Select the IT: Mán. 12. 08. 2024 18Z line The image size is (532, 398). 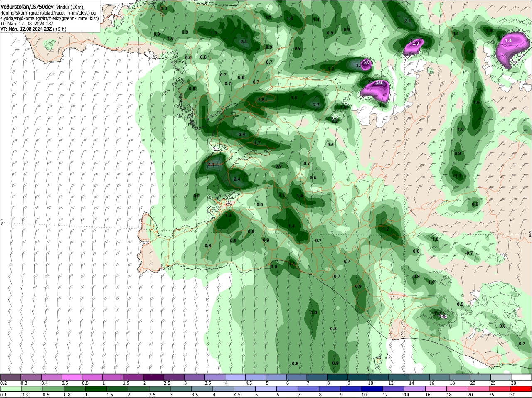27,24
